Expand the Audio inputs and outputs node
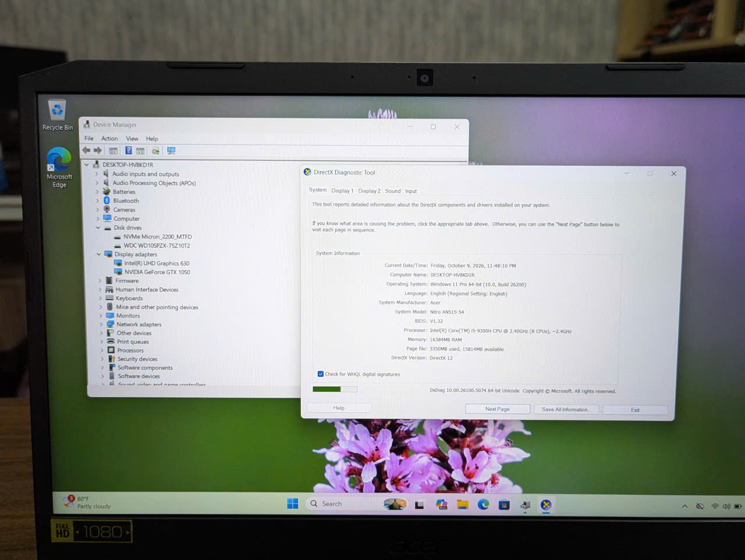Image resolution: width=745 pixels, height=560 pixels. pyautogui.click(x=97, y=174)
